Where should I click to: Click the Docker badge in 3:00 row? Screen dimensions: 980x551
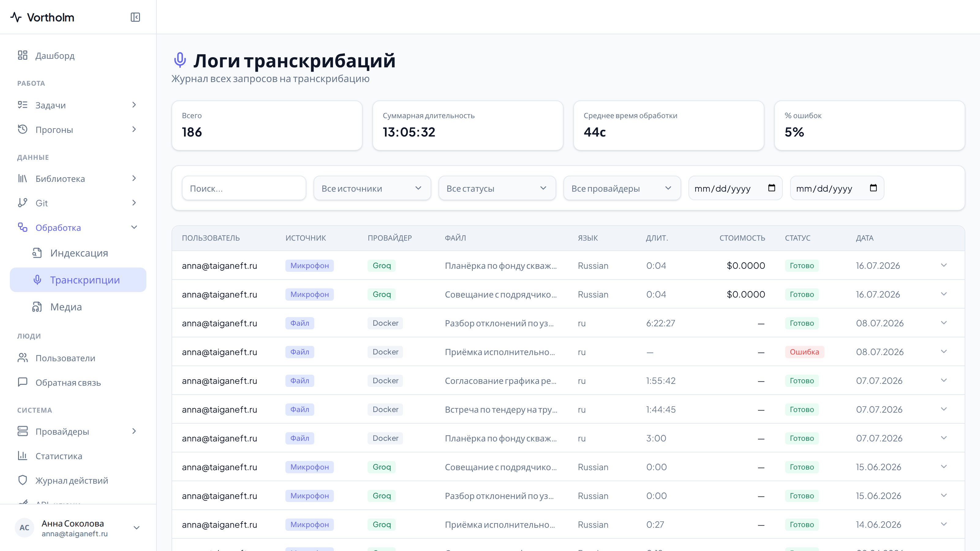pos(385,438)
